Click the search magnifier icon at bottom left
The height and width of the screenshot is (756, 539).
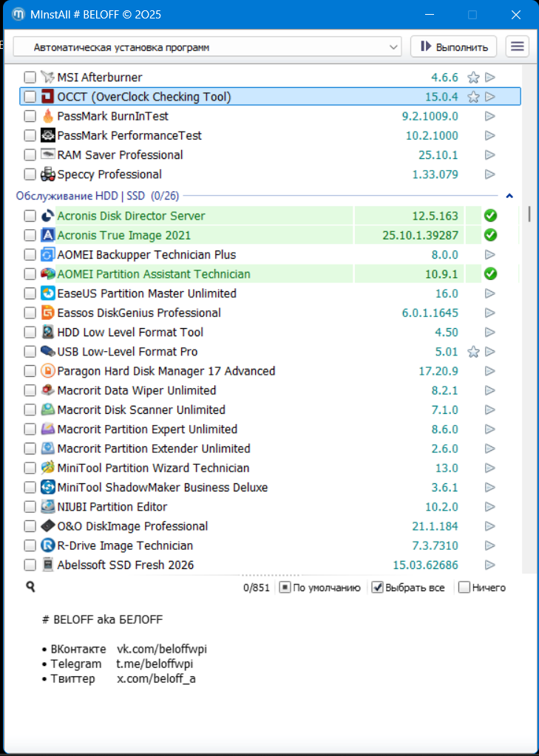(x=30, y=587)
